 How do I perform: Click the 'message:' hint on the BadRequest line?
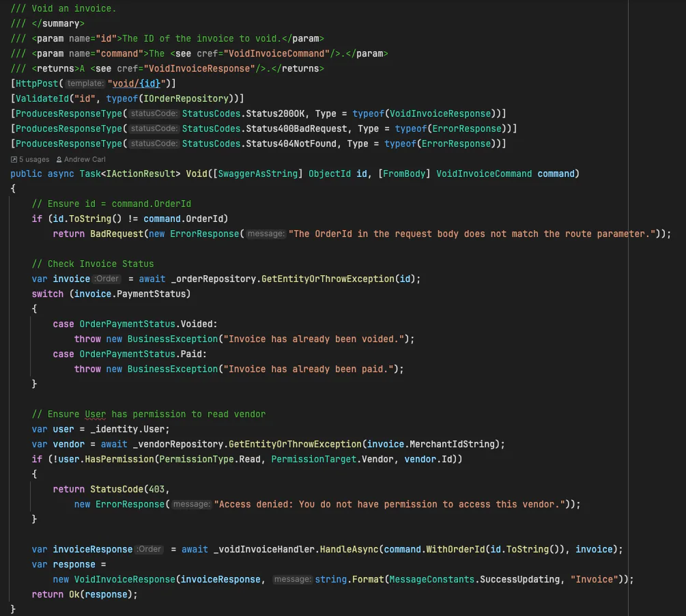pos(266,234)
